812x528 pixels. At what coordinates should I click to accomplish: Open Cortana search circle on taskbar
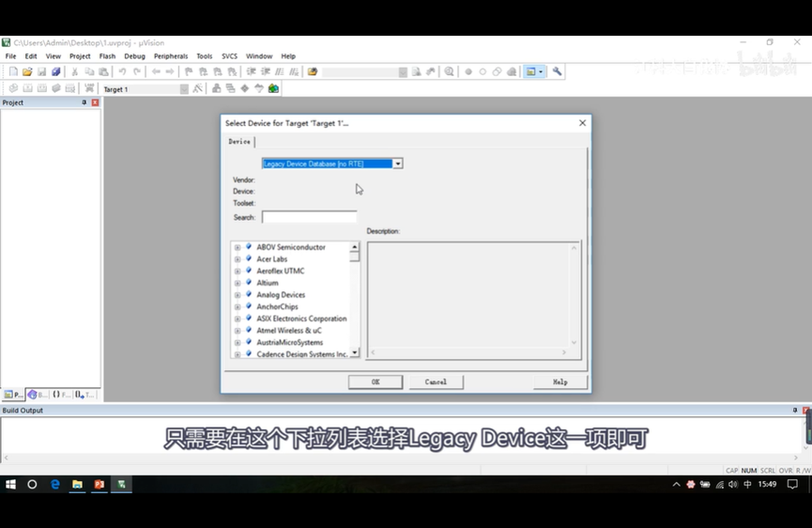pyautogui.click(x=32, y=484)
